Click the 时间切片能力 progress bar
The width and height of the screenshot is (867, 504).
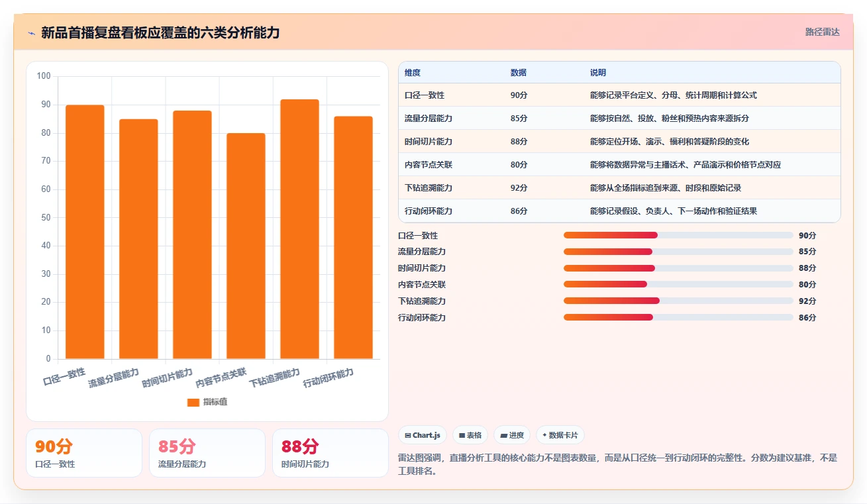(x=678, y=268)
